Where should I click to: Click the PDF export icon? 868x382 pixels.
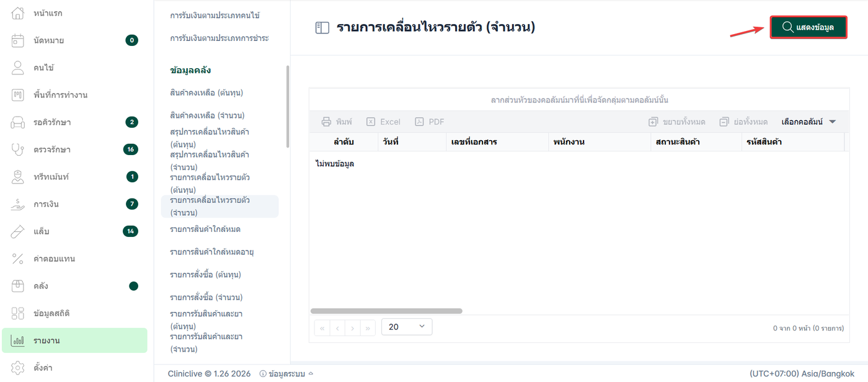click(419, 122)
